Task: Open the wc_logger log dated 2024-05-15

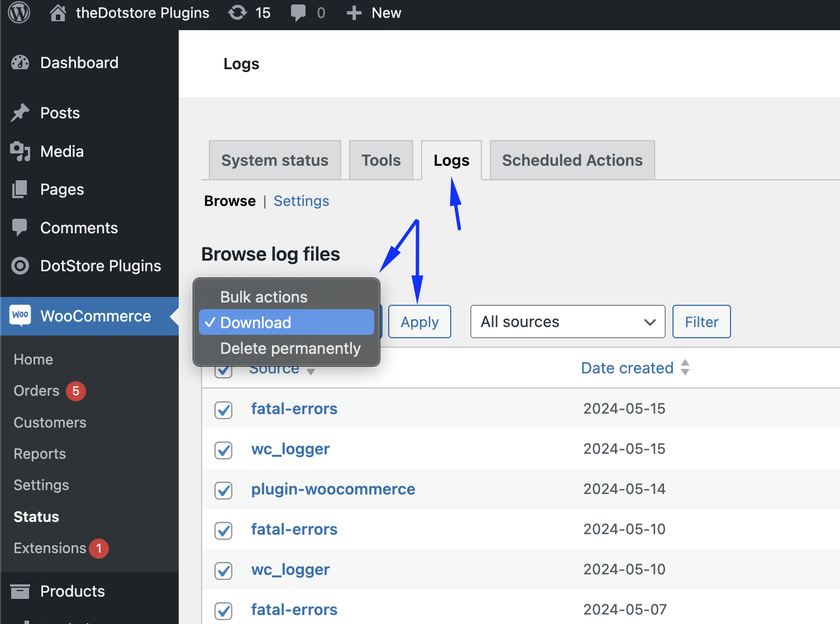Action: tap(290, 449)
